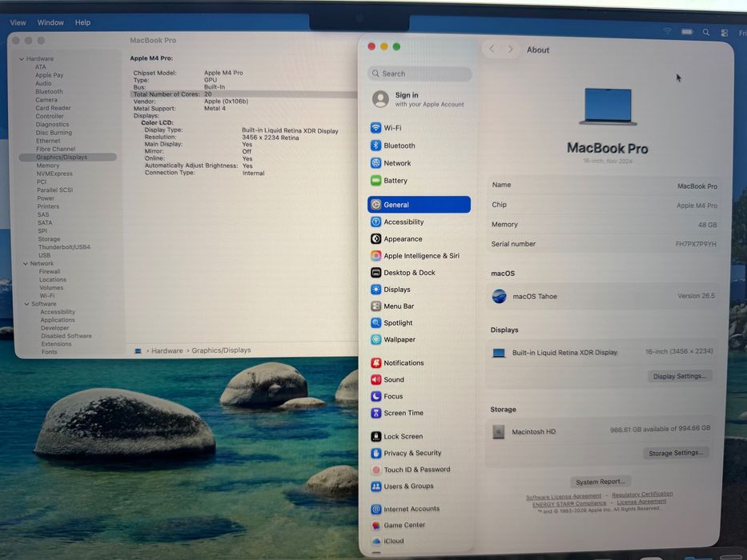Click the System Report... button
Screen dimensions: 747x560
[600, 482]
